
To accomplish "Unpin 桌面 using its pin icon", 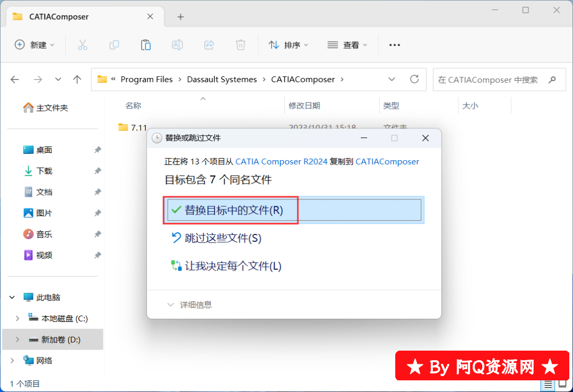I will (98, 150).
